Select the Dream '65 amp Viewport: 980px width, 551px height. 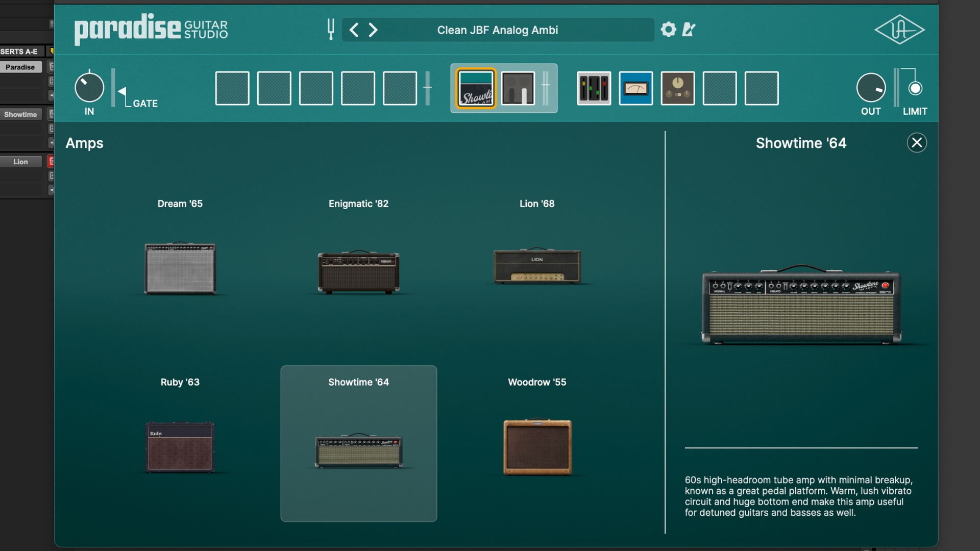[x=180, y=267]
